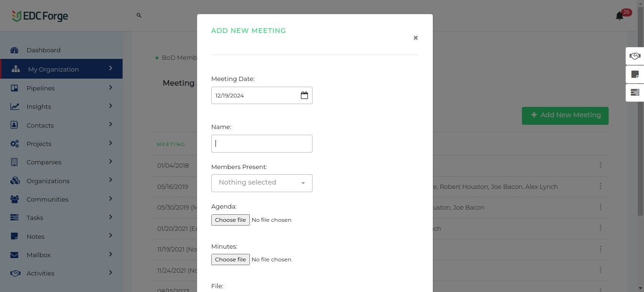644x292 pixels.
Task: Open the Members Present dropdown
Action: tap(262, 183)
